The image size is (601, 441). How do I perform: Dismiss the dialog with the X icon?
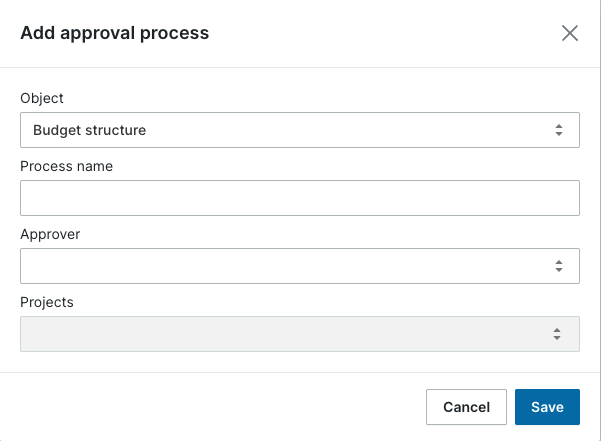[570, 33]
